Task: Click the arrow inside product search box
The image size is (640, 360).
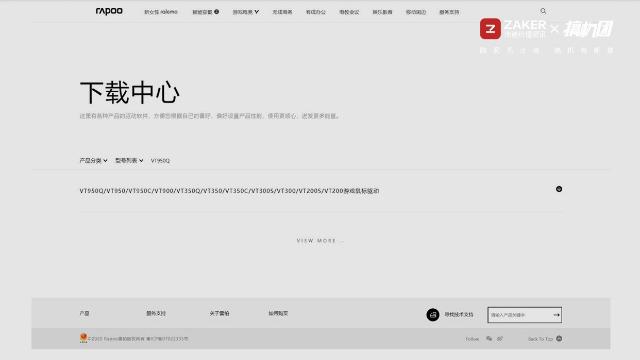Action: point(556,315)
